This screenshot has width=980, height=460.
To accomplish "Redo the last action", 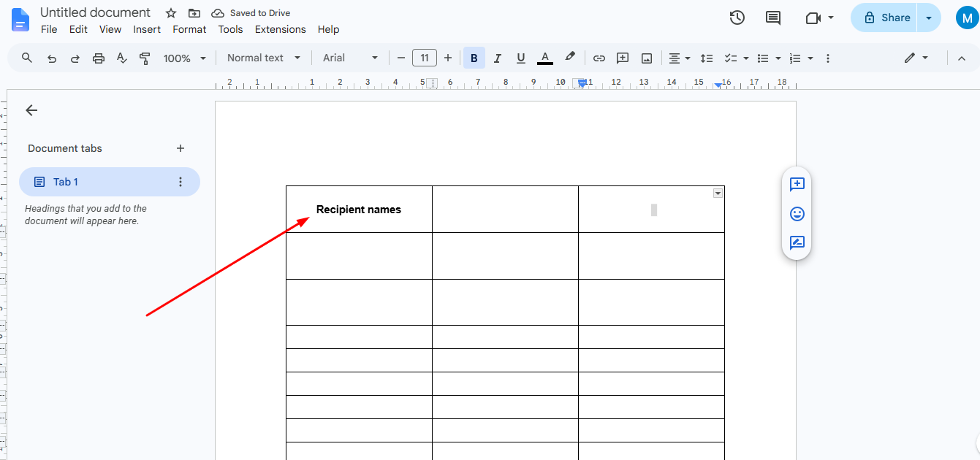I will [x=75, y=58].
